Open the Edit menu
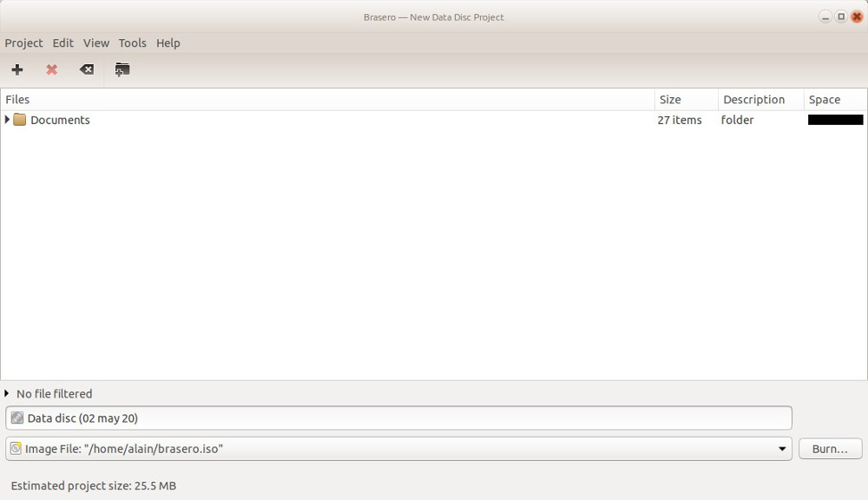The width and height of the screenshot is (868, 500). (63, 43)
